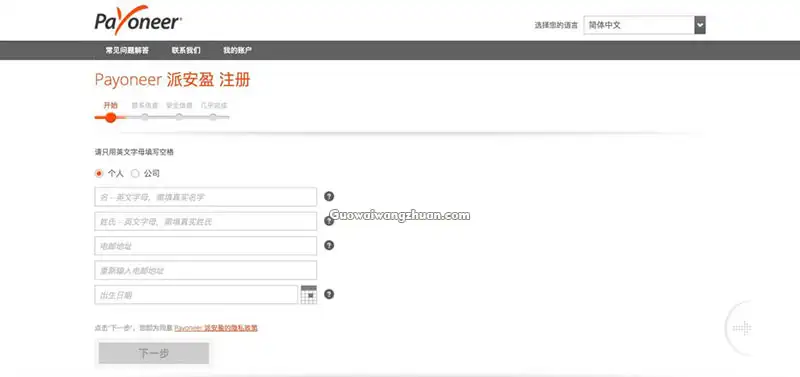The height and width of the screenshot is (377, 800).
Task: Show help for the first name field
Action: (x=329, y=196)
